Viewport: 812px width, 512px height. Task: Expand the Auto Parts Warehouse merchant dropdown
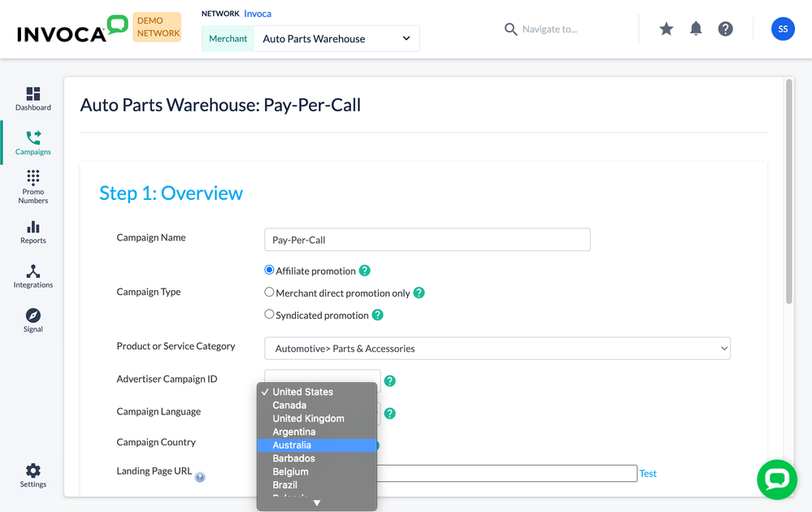(336, 39)
